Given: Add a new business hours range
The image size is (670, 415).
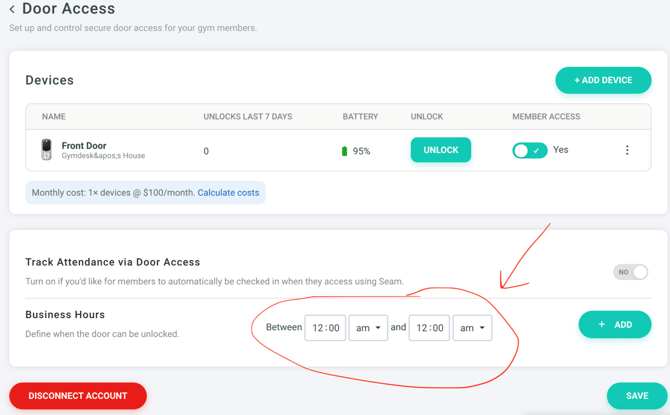Looking at the screenshot, I should pos(614,324).
